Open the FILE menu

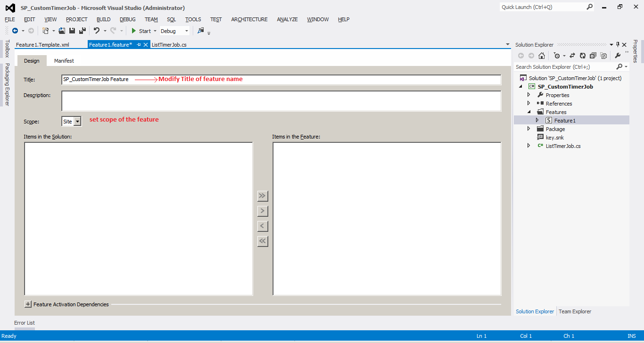coord(10,19)
